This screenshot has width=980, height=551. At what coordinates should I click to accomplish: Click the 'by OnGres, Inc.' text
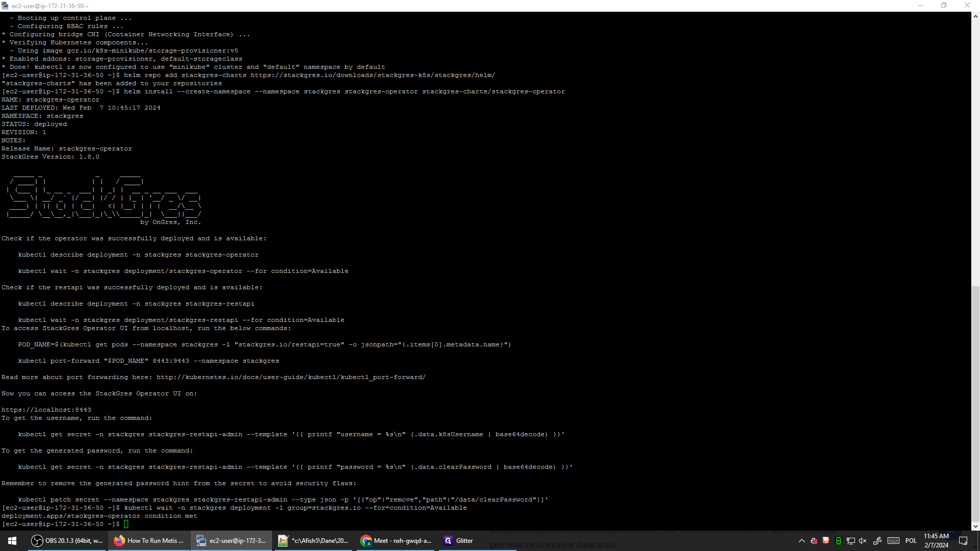170,222
